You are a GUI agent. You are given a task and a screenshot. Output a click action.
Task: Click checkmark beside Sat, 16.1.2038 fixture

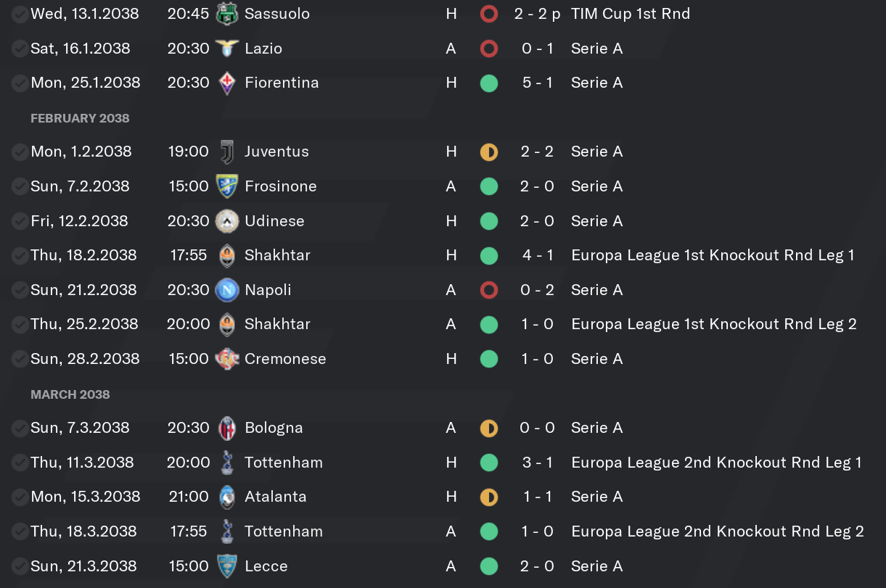tap(20, 49)
